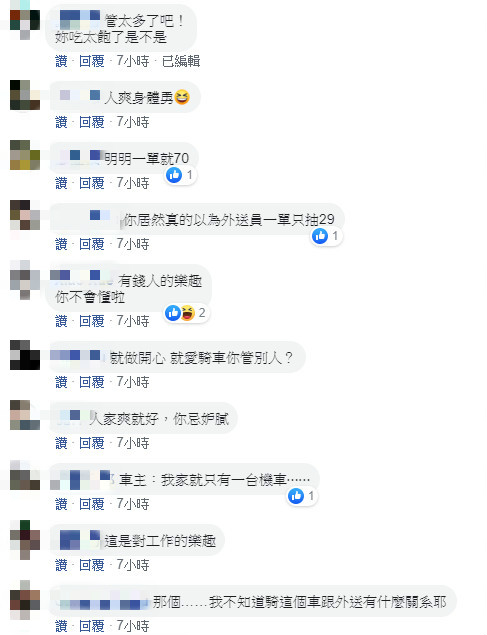Like the 這是對工作的樂趣 comment via 讚
The image size is (487, 635).
pos(61,565)
